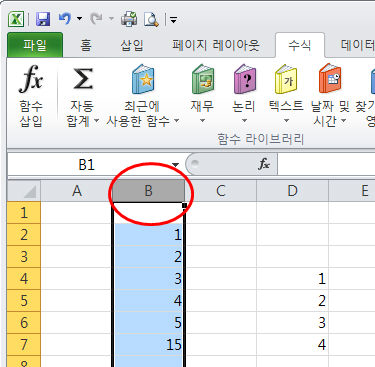Open the 논리 functions book
The height and width of the screenshot is (367, 375).
[244, 94]
